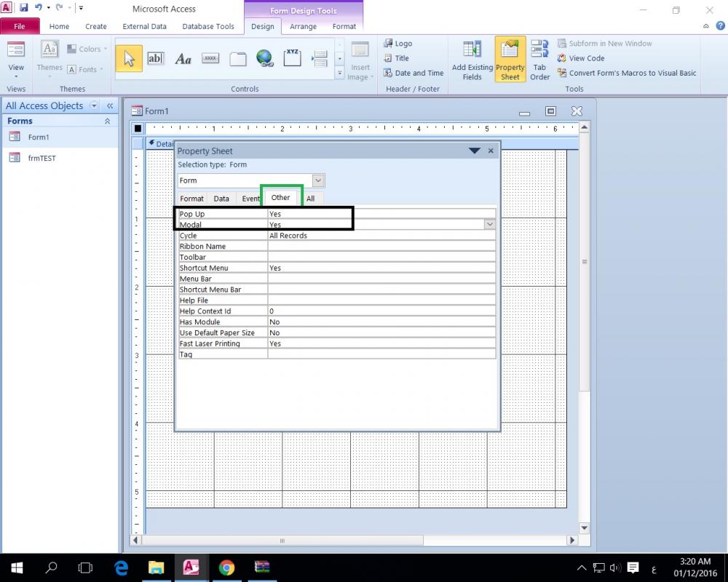Screen dimensions: 728x582
Task: Open the Database Tools tab
Action: (x=208, y=26)
